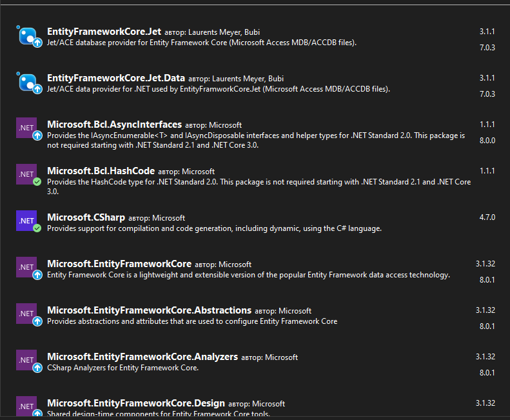Click version 3.1.32 of EntityFrameworkCore.Design
The width and height of the screenshot is (510, 420).
pyautogui.click(x=485, y=403)
